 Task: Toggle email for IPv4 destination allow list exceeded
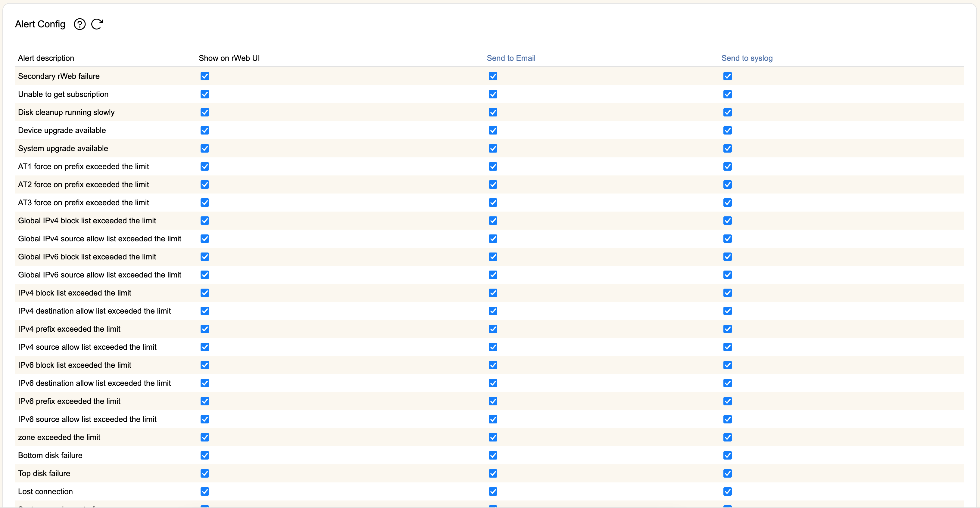tap(493, 311)
